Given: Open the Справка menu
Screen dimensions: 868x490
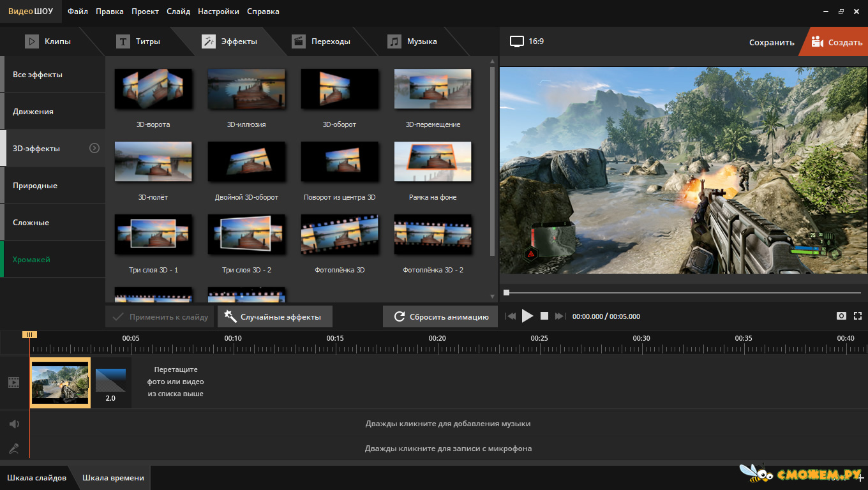Looking at the screenshot, I should (263, 11).
